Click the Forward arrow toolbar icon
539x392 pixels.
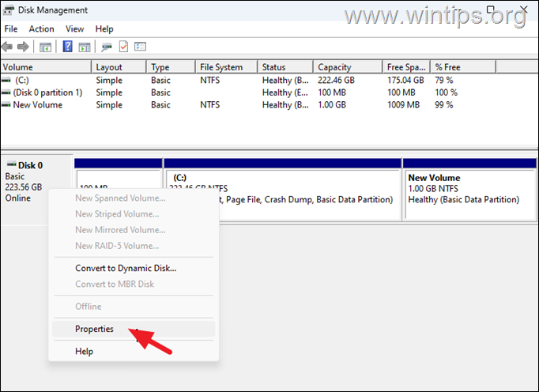point(24,47)
